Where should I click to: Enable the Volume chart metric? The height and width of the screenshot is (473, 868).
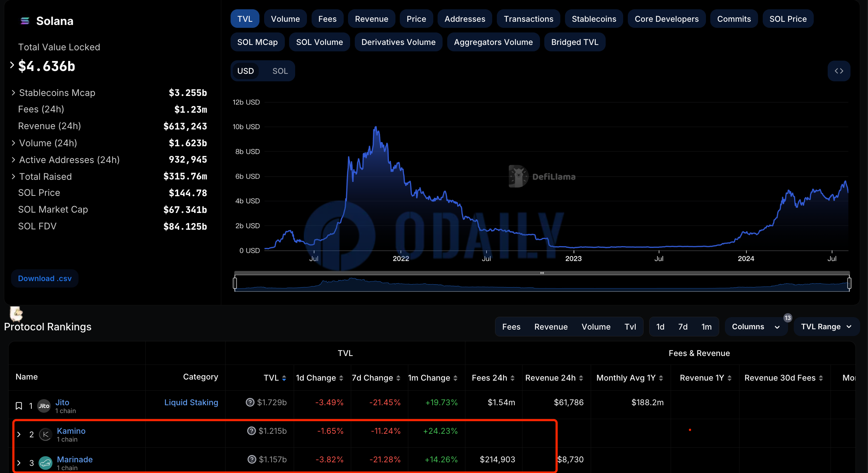point(285,19)
